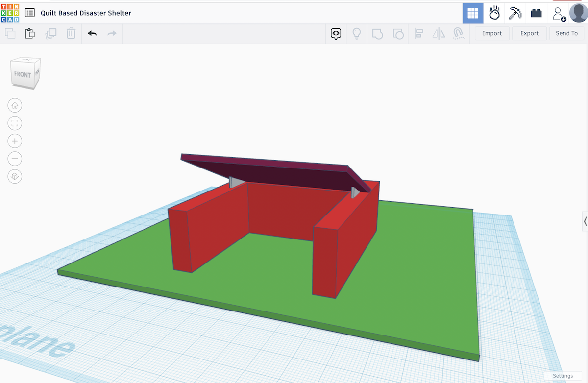
Task: Open the Align tool
Action: click(419, 33)
